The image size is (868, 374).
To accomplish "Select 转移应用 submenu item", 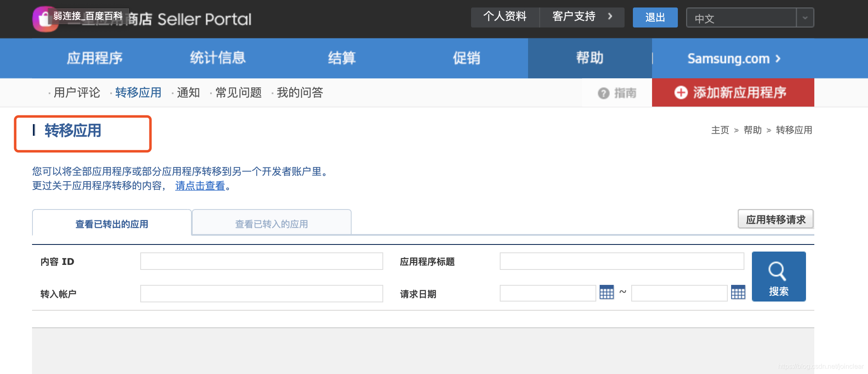I will point(138,92).
